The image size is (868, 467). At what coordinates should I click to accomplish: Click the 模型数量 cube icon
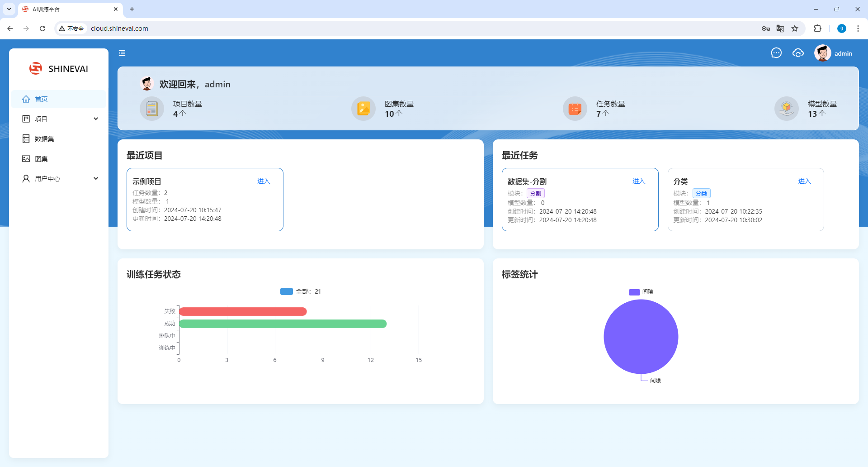[x=787, y=109]
